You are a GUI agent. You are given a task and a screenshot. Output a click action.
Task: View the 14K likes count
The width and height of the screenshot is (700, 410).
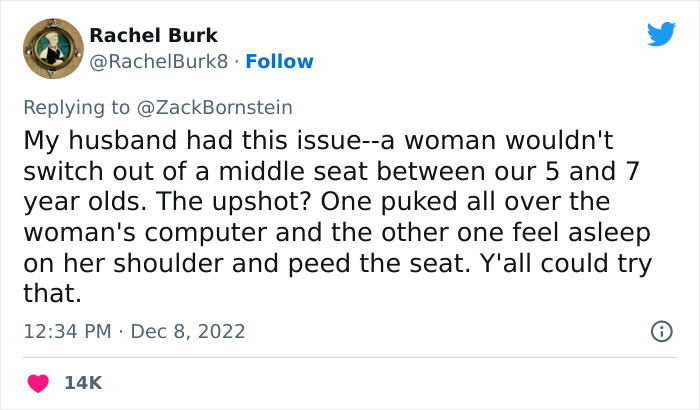(x=84, y=382)
